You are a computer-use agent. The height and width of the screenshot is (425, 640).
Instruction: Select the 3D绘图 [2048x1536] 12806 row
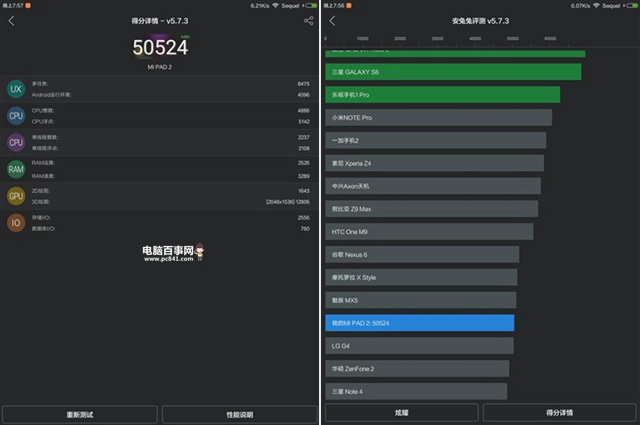[171, 202]
